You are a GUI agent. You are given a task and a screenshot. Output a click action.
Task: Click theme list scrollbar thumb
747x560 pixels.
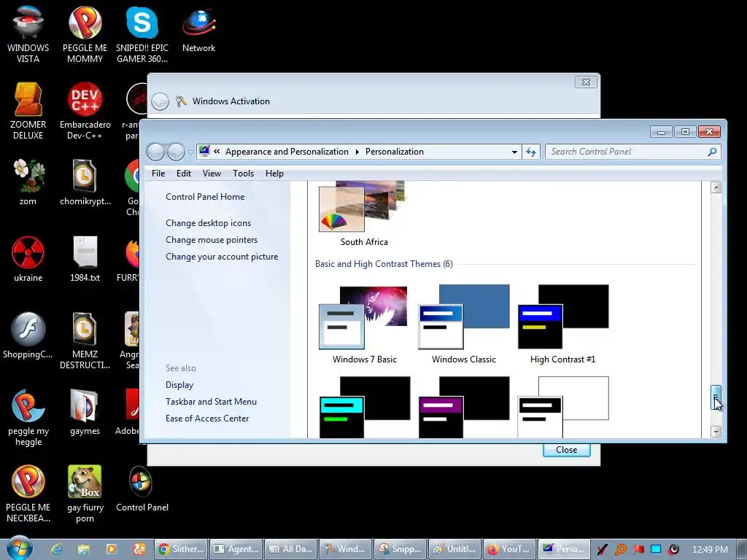click(716, 397)
